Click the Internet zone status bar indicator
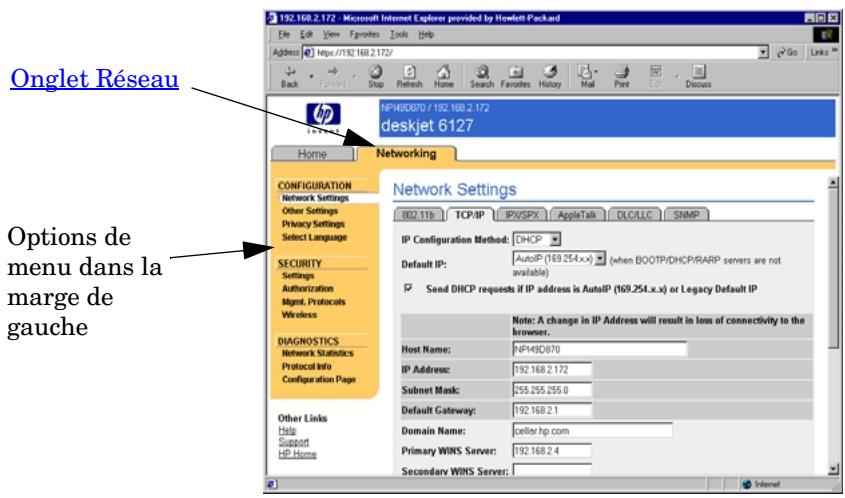Screen dimensions: 845x498 (761, 484)
